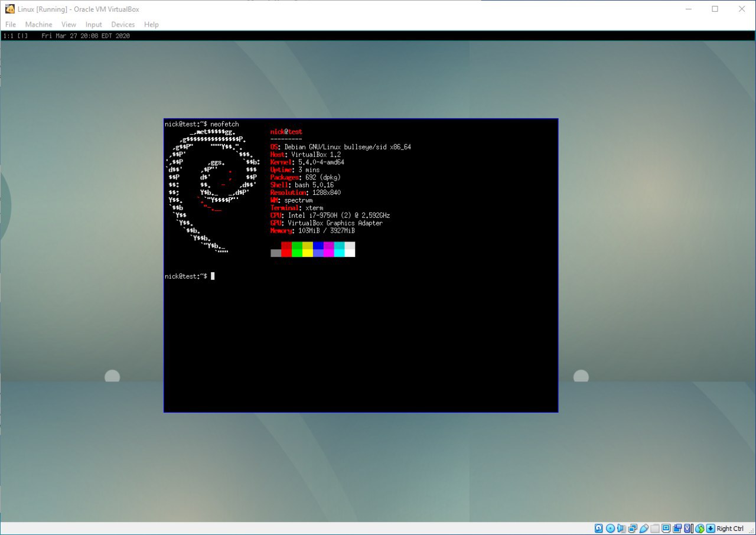Click the dark olive yellow palette swatch
This screenshot has width=756, height=535.
pos(307,245)
